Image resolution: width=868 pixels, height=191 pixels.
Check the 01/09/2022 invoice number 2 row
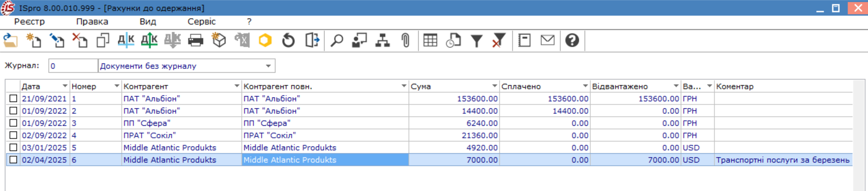click(x=13, y=111)
